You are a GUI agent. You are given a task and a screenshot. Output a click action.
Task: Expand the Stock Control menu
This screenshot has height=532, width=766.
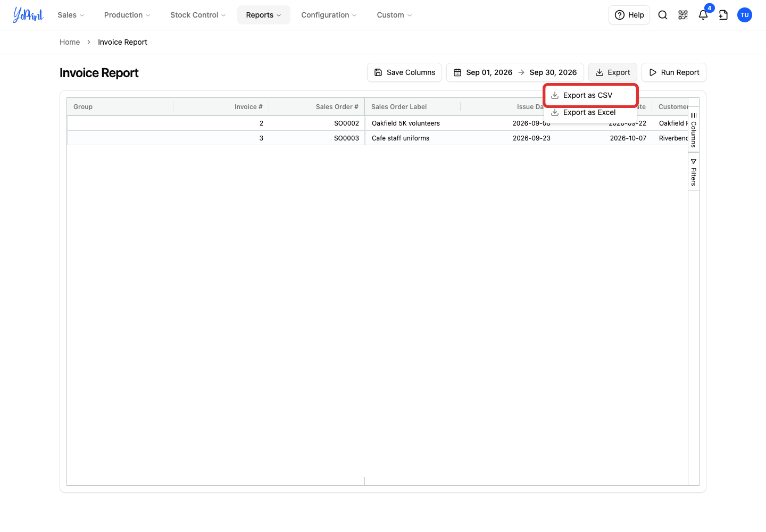(x=198, y=15)
